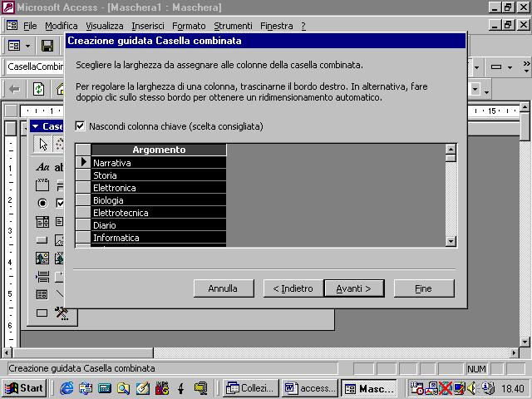532x399 pixels.
Task: Click the Fine button
Action: click(x=424, y=288)
